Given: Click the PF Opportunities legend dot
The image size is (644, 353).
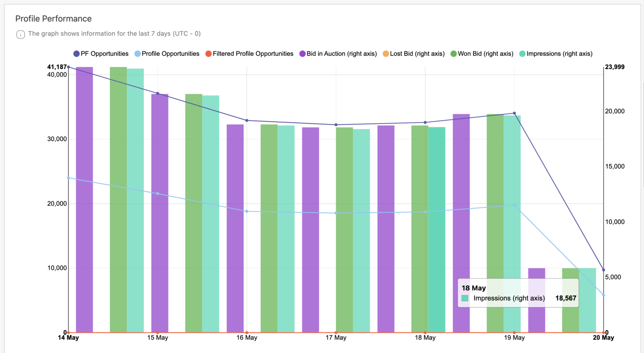Looking at the screenshot, I should coord(76,54).
